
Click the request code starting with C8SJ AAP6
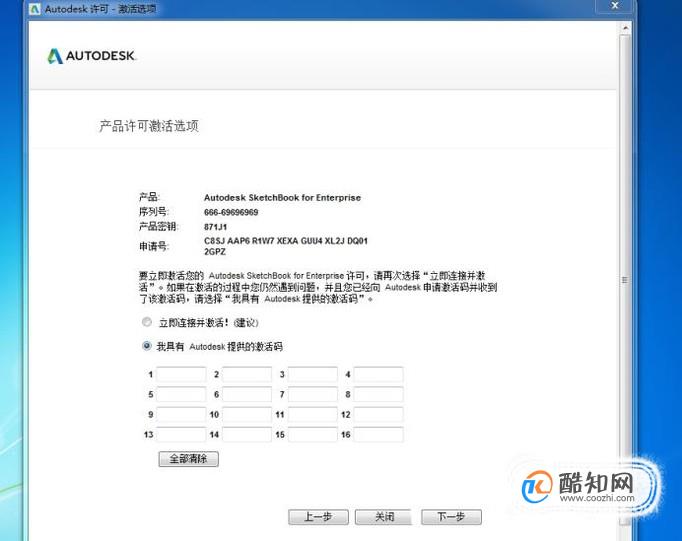point(286,246)
